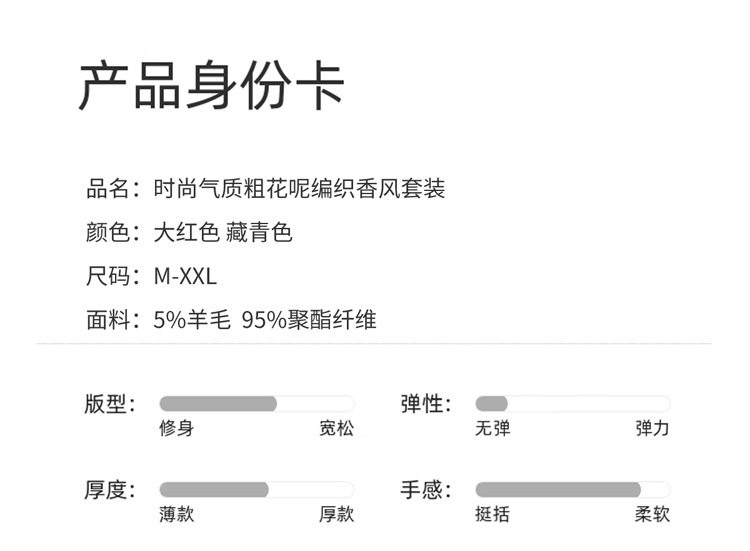The height and width of the screenshot is (551, 750).
Task: Click the 版型 fit slider bar
Action: coord(256,404)
